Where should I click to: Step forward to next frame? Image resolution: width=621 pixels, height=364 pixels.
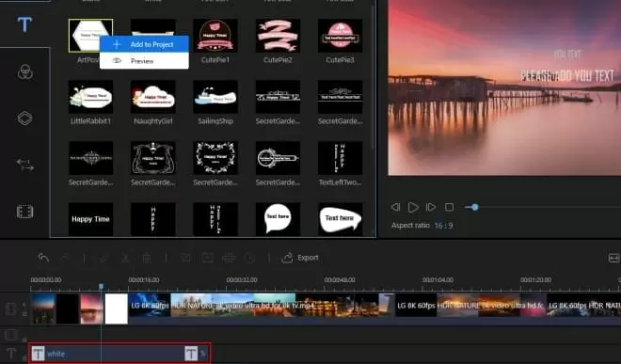point(431,207)
